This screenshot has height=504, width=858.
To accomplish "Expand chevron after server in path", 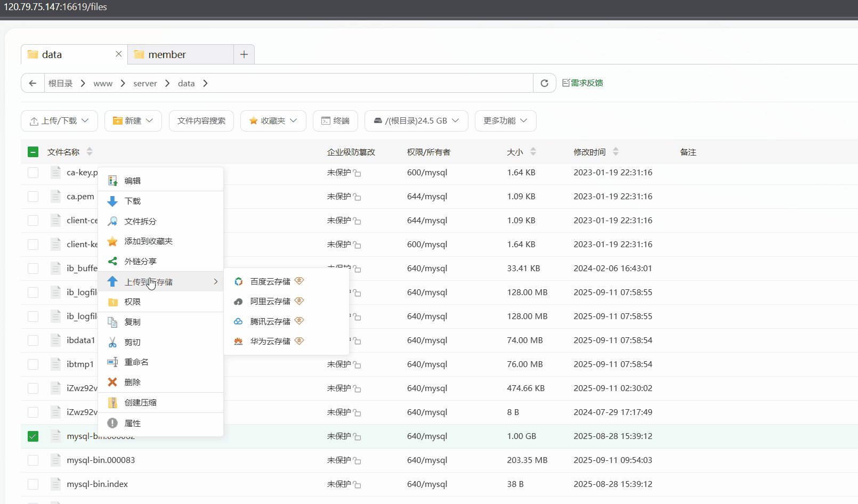I will tap(167, 83).
